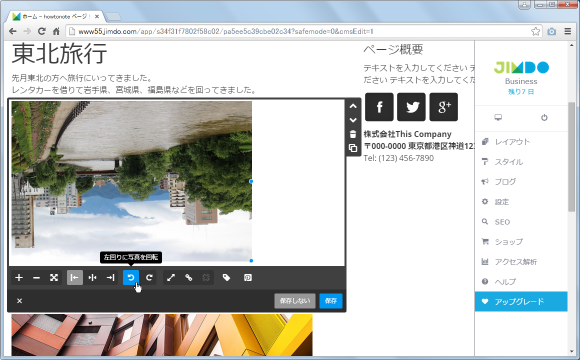
Task: Open a new browser tab
Action: tap(114, 17)
